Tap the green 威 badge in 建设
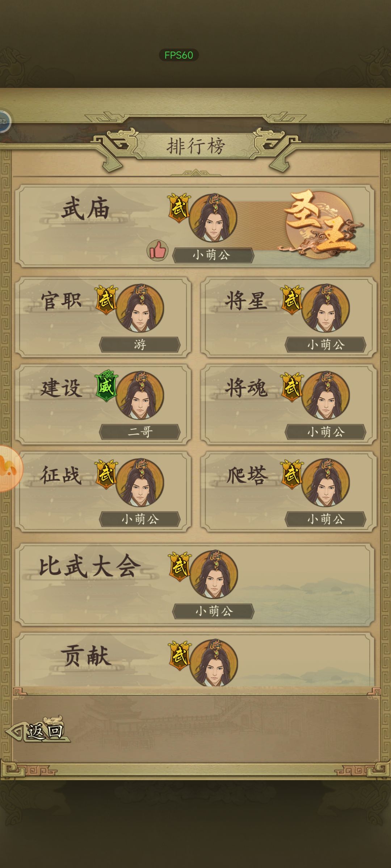Screen dimensions: 391x868 pyautogui.click(x=106, y=386)
